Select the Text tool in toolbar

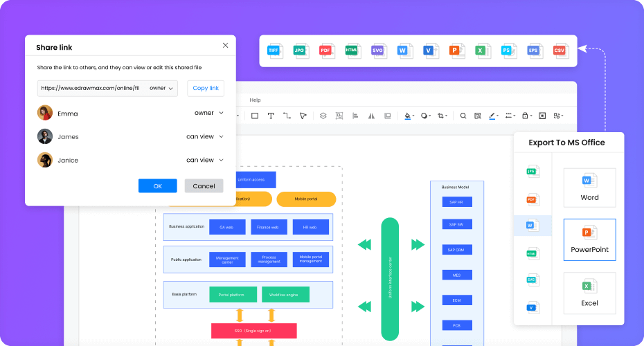click(271, 116)
